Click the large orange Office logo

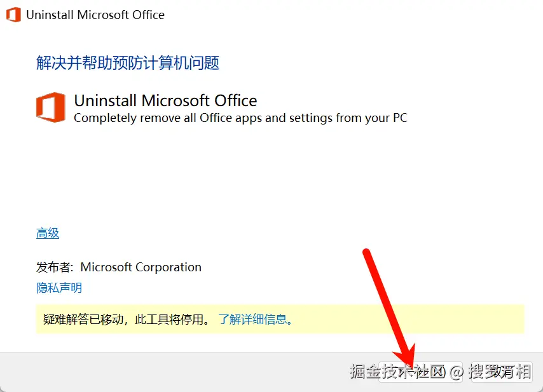[x=50, y=106]
